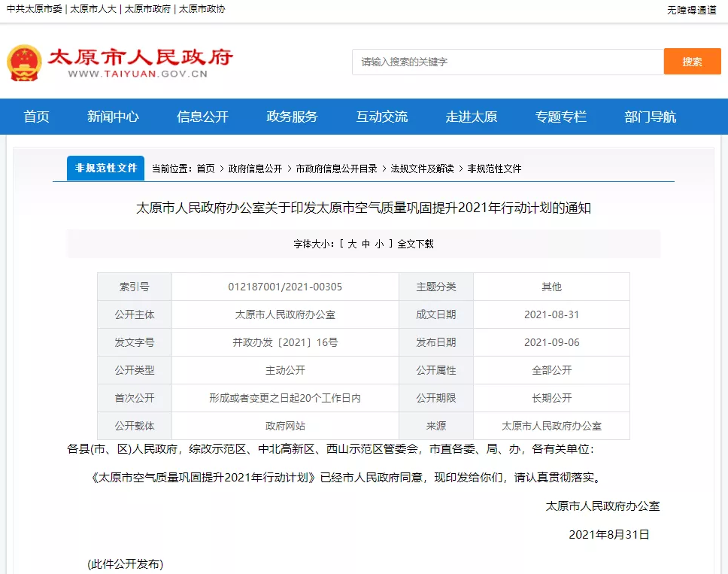Screen dimensions: 728x574
Task: Click the 索引号 label cell
Action: coord(135,287)
